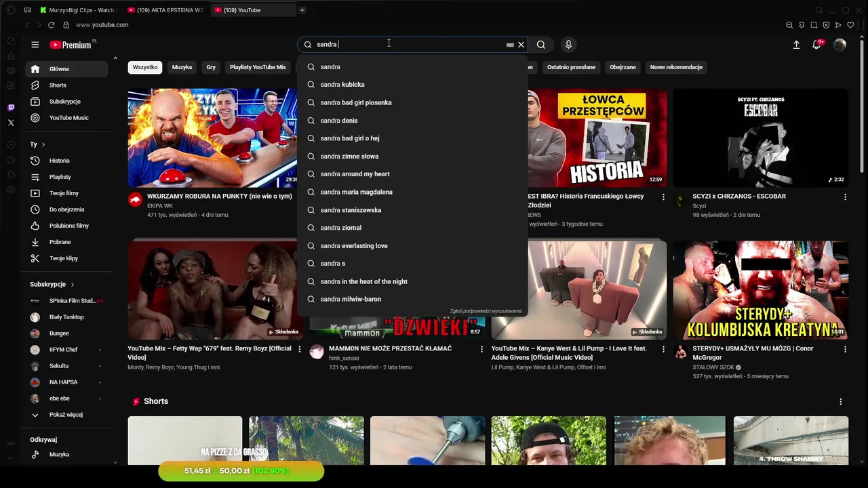Click Zgłoś podpowiedzi wyszukiwania link
Image resolution: width=868 pixels, height=488 pixels.
tap(486, 311)
